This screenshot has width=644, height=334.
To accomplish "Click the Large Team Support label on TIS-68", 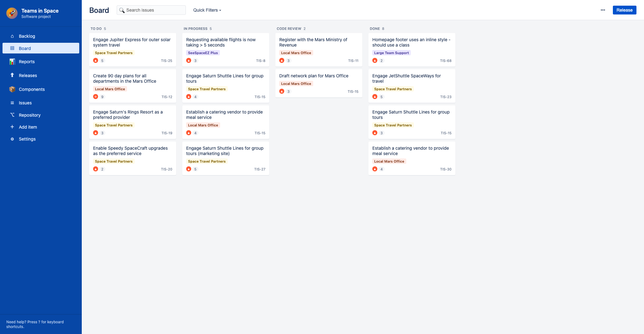I will (x=391, y=53).
